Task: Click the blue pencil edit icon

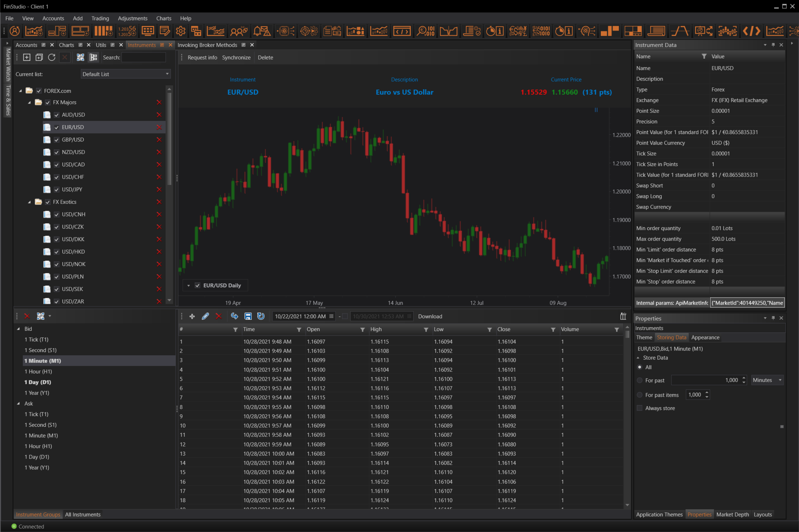Action: tap(205, 316)
